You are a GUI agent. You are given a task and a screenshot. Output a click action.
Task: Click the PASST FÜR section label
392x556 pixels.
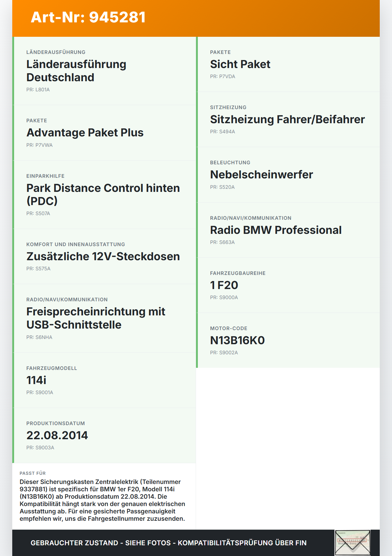[x=32, y=473]
